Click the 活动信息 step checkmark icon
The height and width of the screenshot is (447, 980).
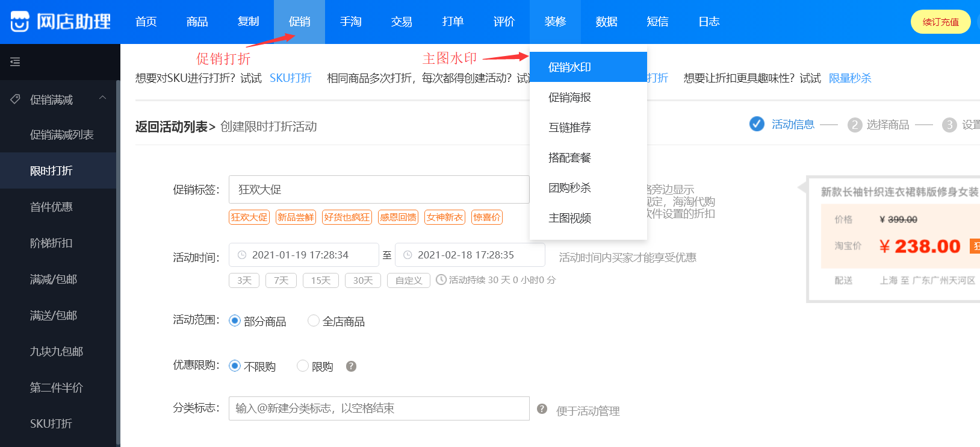[757, 124]
